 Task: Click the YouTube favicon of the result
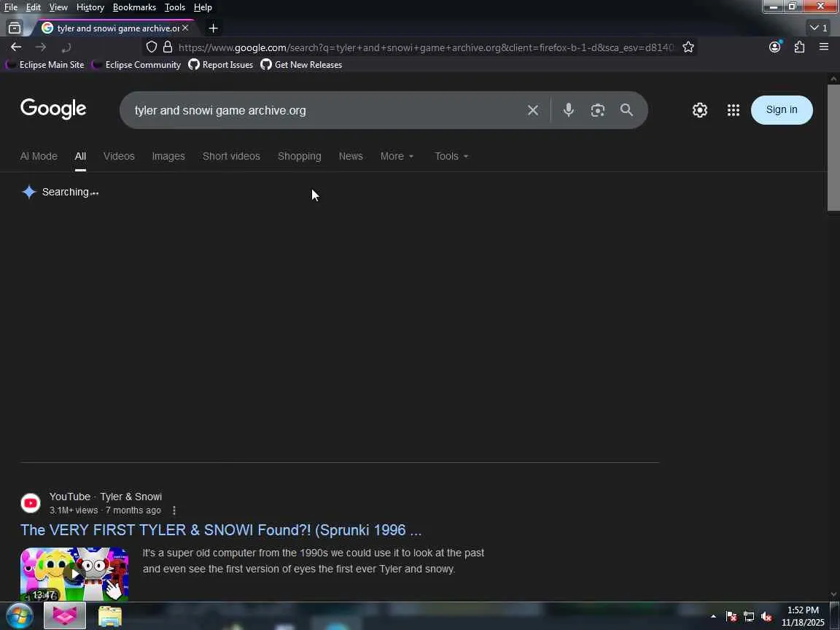pos(31,503)
